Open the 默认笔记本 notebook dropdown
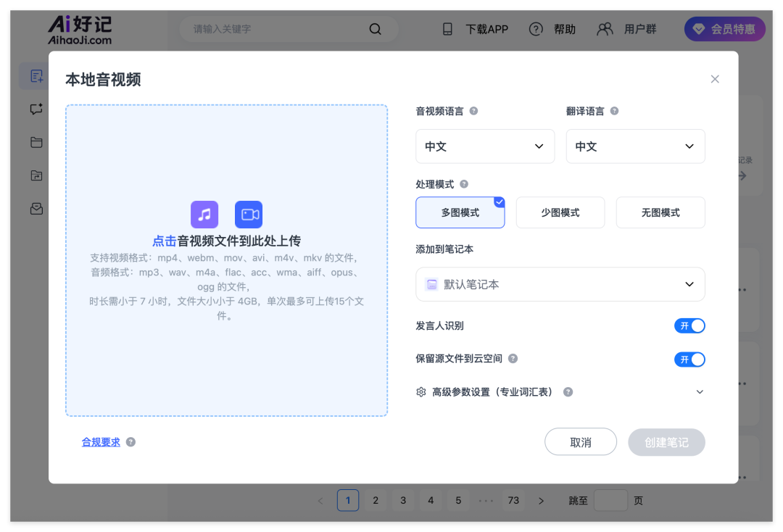Screen dimensions: 783x532 (560, 284)
